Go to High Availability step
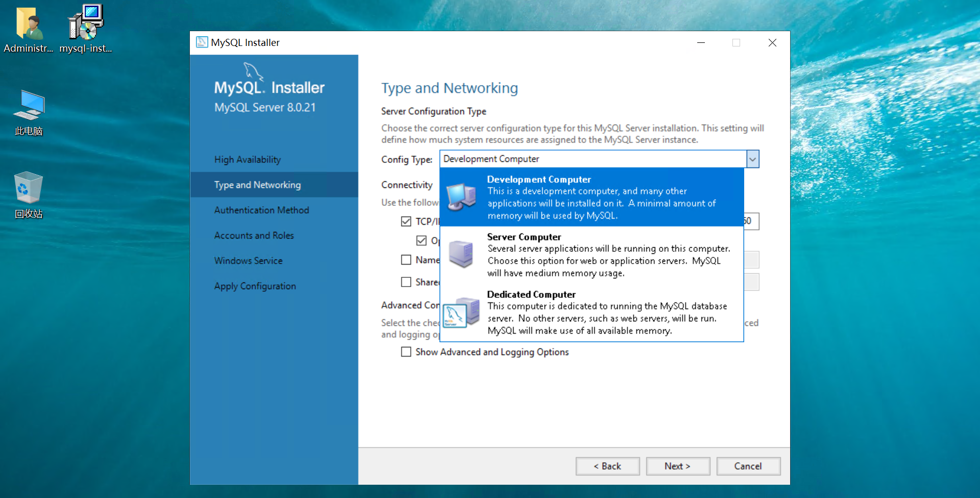This screenshot has height=498, width=980. pos(248,159)
